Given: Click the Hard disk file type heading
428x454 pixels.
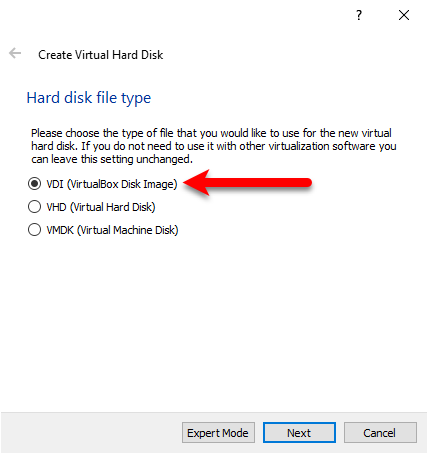Looking at the screenshot, I should 89,98.
